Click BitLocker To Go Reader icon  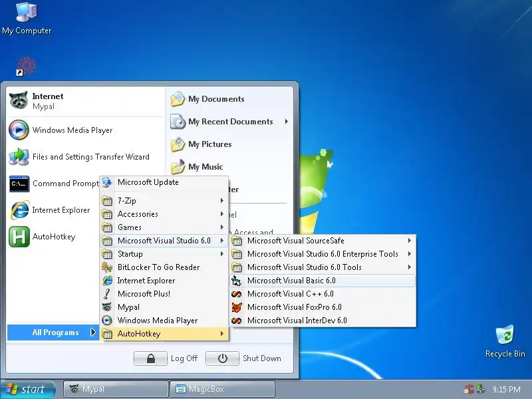(107, 267)
